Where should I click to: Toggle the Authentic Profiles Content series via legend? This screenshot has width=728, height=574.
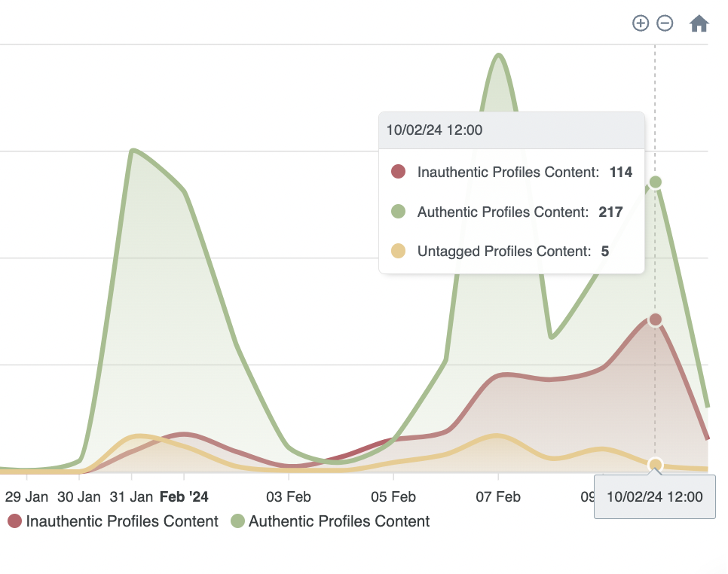[x=338, y=521]
